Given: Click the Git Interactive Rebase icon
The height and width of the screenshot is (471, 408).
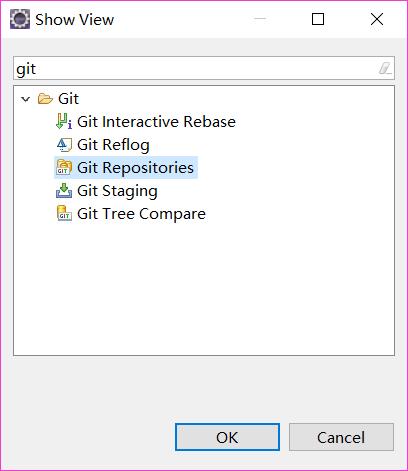Looking at the screenshot, I should coord(64,121).
